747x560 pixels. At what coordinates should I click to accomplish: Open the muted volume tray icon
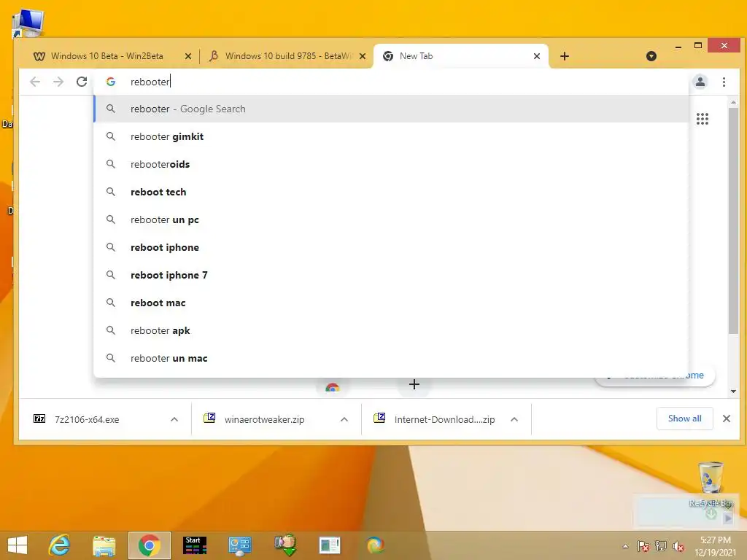678,546
